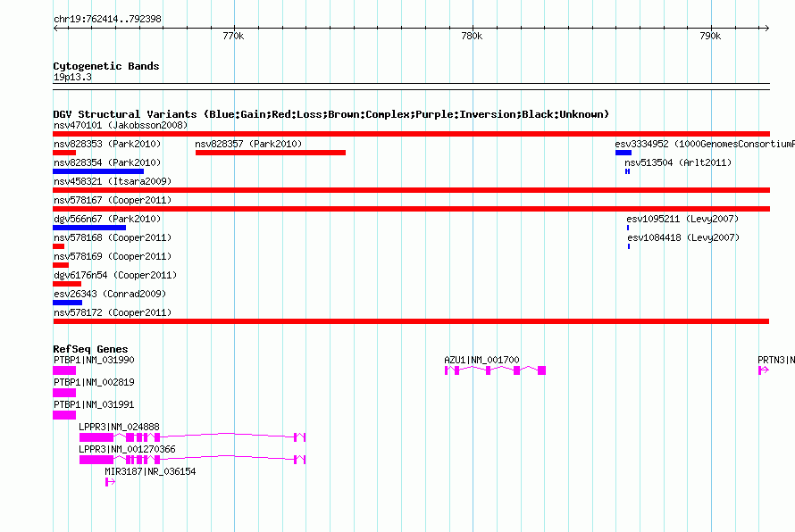Select the red loss bar under nsv470101
Viewport: 795px width, 532px height.
[411, 134]
